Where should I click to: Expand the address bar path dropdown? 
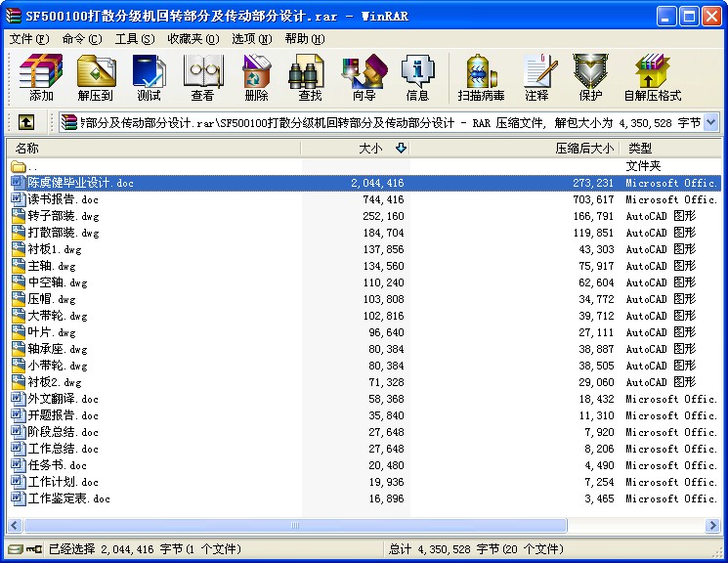(x=710, y=122)
